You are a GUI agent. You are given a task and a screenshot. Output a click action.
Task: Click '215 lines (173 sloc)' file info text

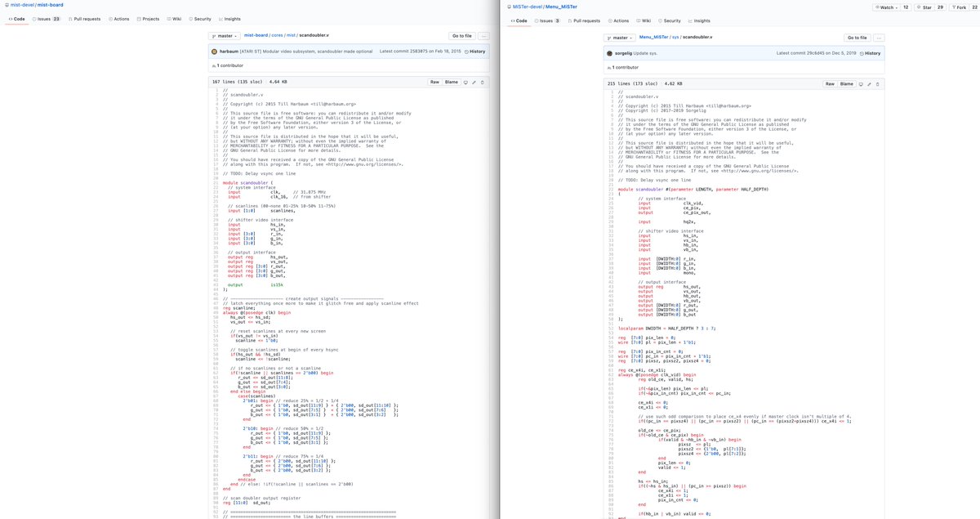tap(634, 83)
